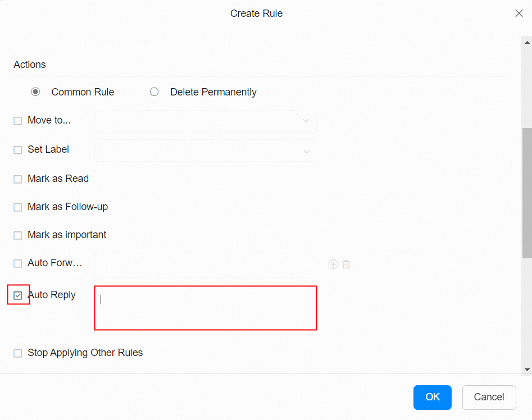Image resolution: width=532 pixels, height=420 pixels.
Task: Check the Mark as Read option
Action: (18, 179)
